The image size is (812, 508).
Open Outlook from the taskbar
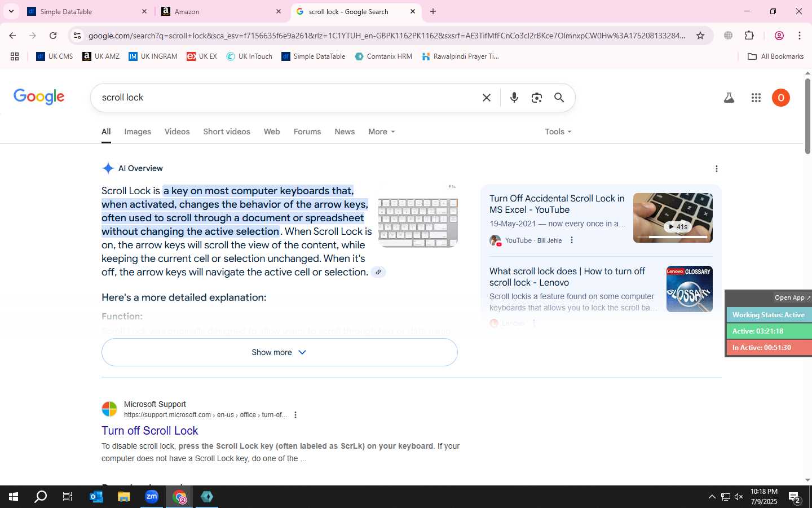click(96, 497)
